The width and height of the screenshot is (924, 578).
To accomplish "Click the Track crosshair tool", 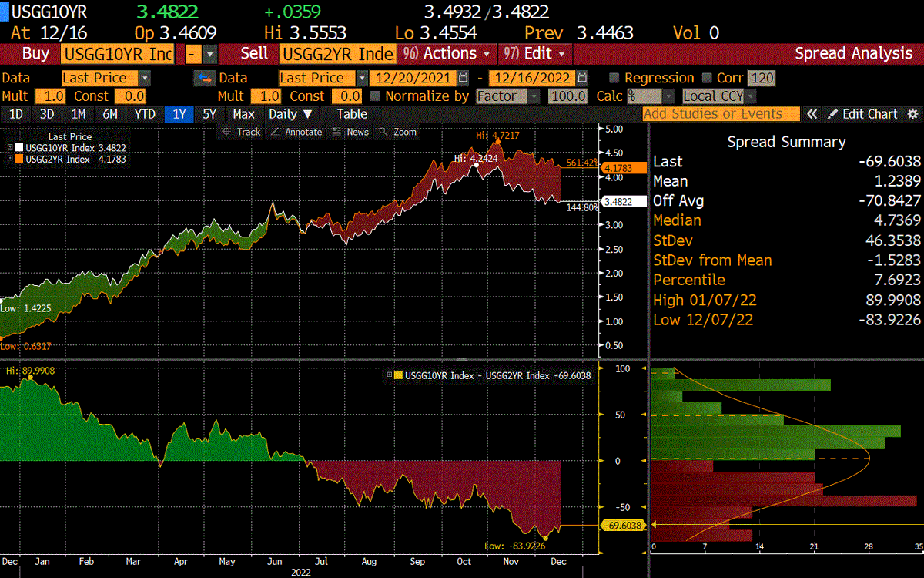I will (x=241, y=132).
